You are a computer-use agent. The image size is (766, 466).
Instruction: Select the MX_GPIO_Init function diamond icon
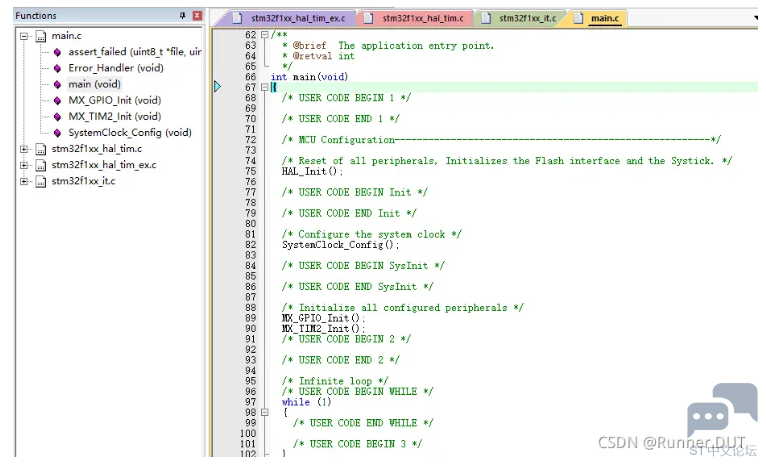pyautogui.click(x=58, y=100)
